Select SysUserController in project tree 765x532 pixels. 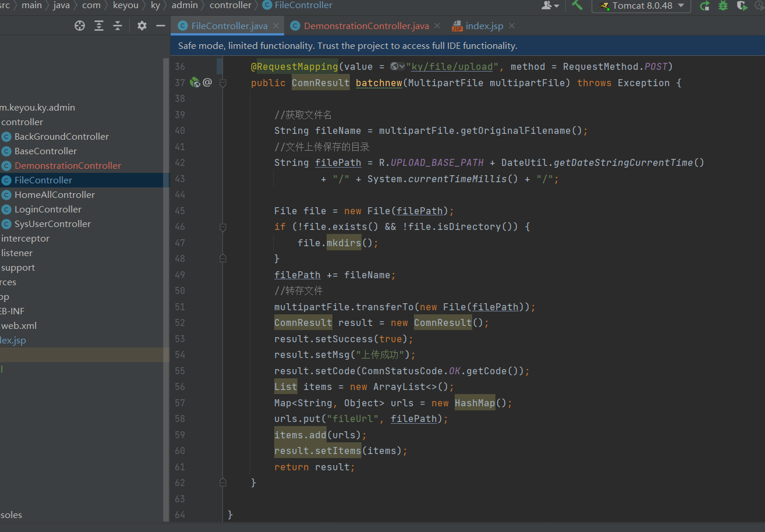(x=52, y=224)
